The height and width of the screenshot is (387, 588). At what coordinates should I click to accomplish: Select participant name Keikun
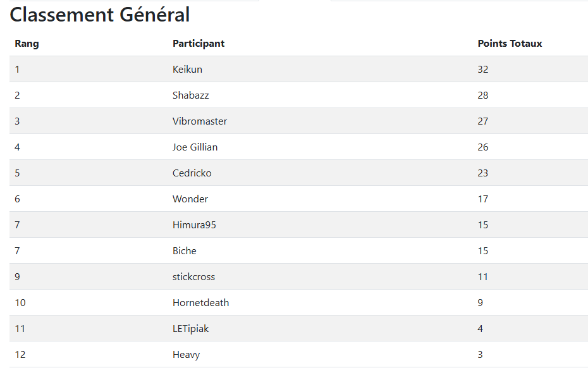187,70
